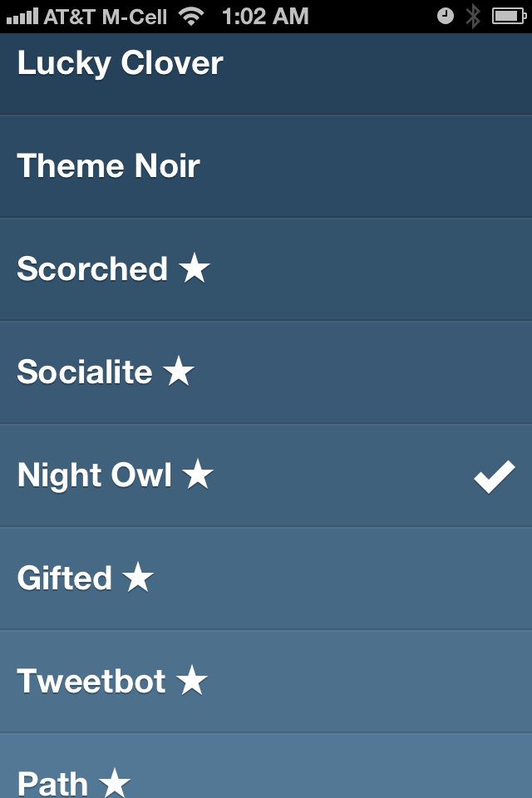Choose the Theme Noir option
Viewport: 532px width, 798px height.
coord(109,165)
